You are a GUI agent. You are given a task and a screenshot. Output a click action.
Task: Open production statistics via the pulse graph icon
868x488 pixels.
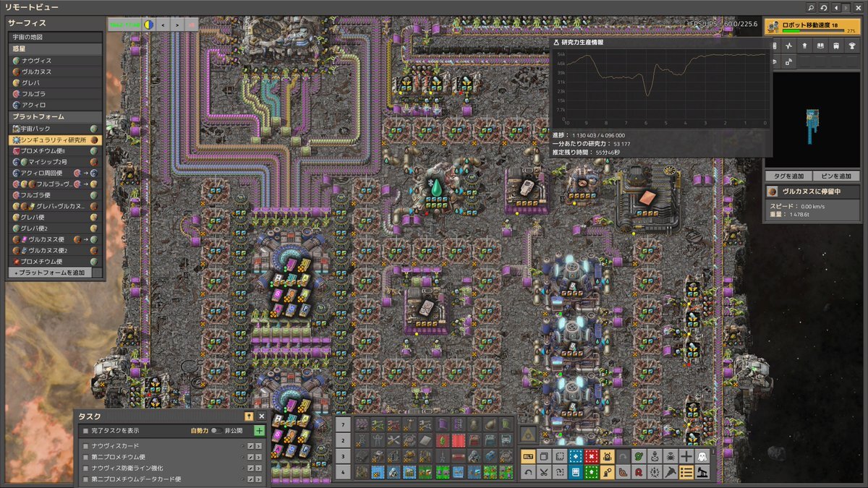[788, 46]
